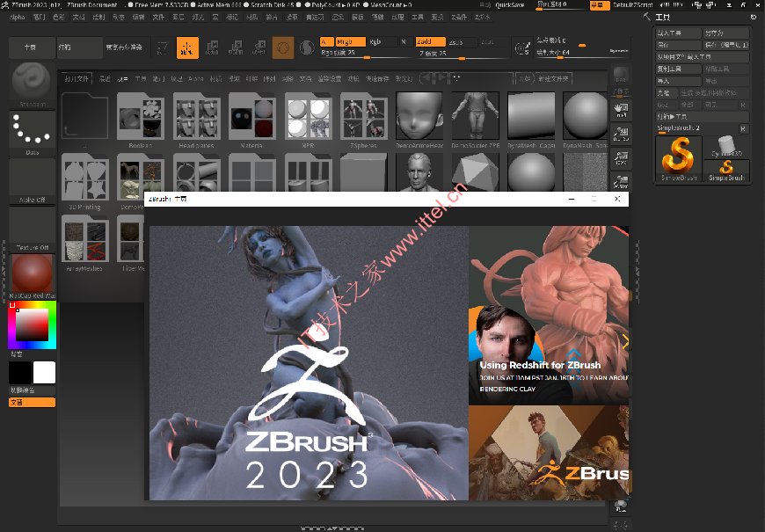Image resolution: width=765 pixels, height=532 pixels.
Task: Toggle the A button left of Mrgb
Action: (327, 42)
